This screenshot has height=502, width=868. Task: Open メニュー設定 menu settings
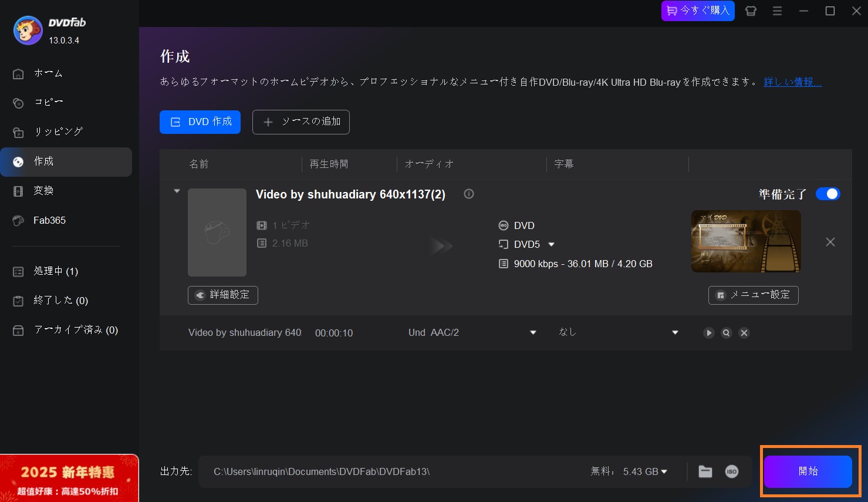click(x=754, y=295)
